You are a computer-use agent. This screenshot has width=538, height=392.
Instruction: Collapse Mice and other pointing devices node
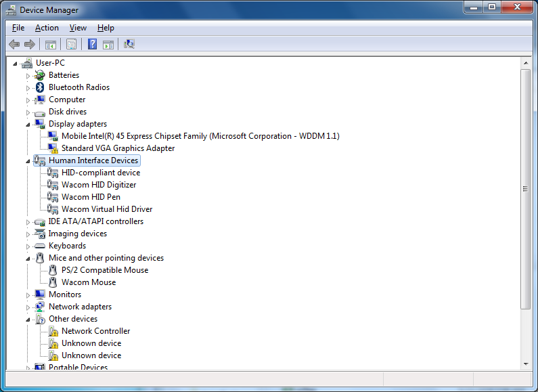(x=28, y=259)
